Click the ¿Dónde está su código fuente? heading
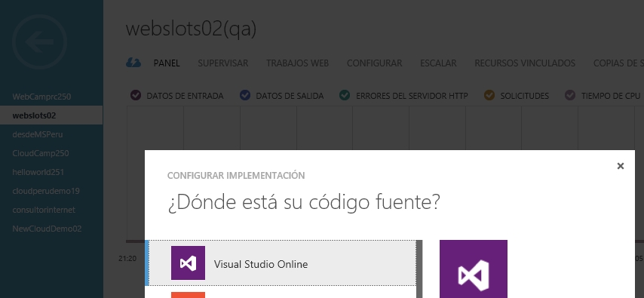The image size is (644, 298). pyautogui.click(x=304, y=203)
